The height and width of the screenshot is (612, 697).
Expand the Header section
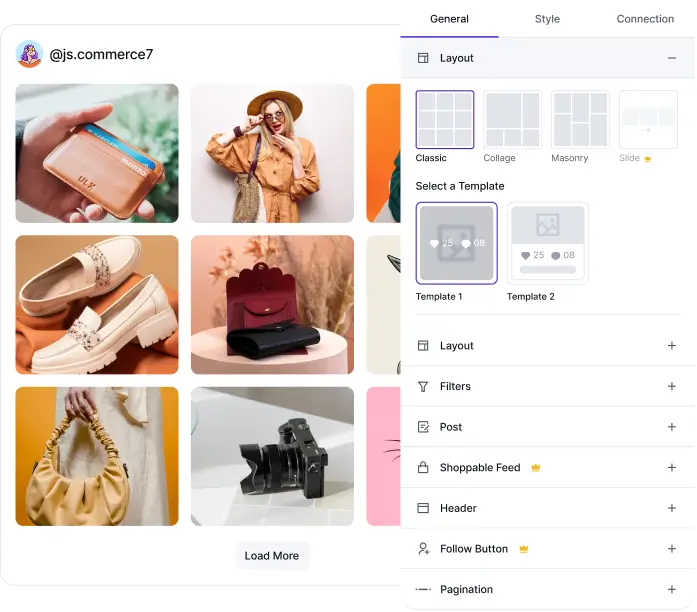[672, 508]
